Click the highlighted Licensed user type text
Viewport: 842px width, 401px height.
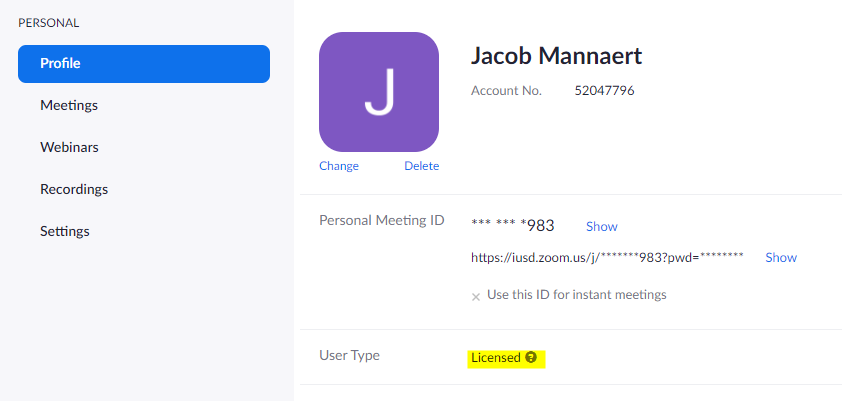(x=496, y=357)
